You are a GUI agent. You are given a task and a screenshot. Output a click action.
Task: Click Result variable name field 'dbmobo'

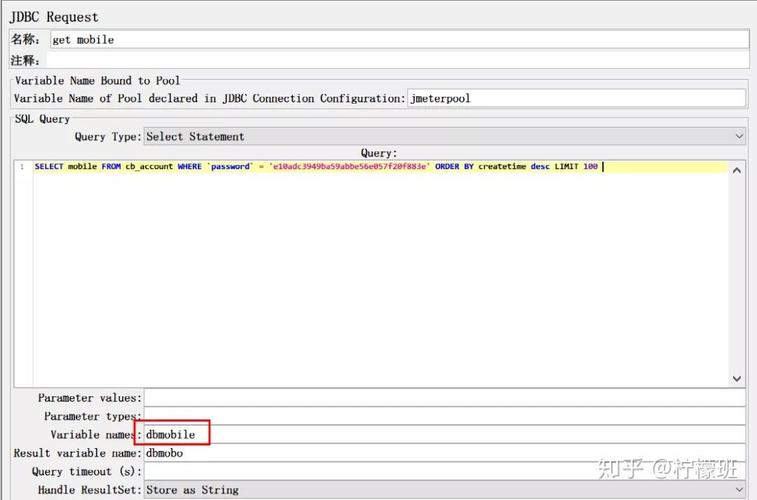[x=445, y=453]
